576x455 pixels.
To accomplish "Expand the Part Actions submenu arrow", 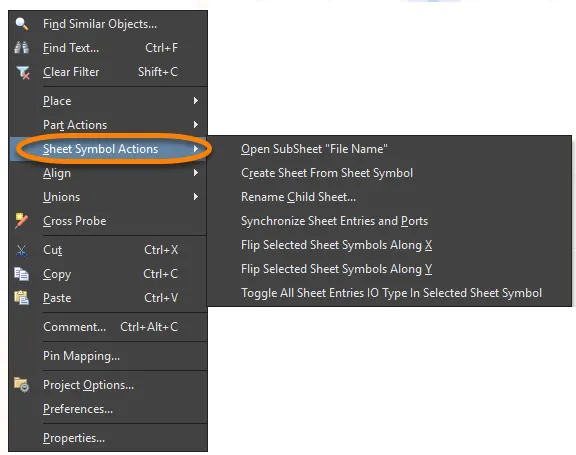I will pos(196,125).
